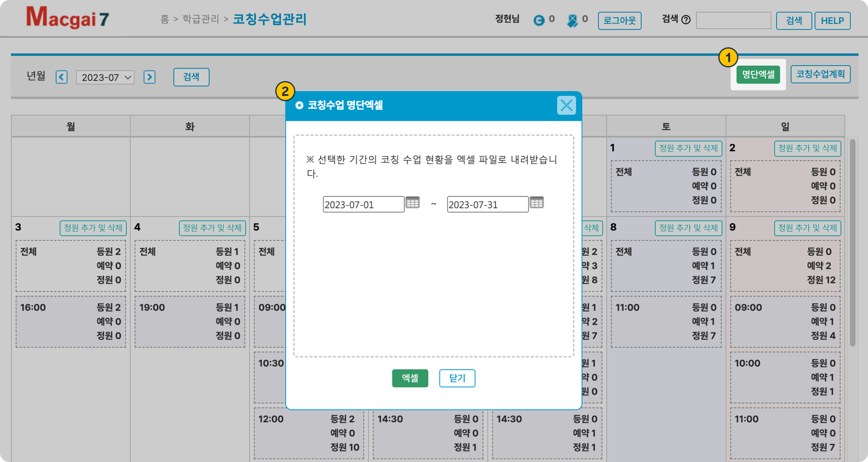The width and height of the screenshot is (868, 462).
Task: Click the 명단엑셀 green button
Action: coord(758,74)
